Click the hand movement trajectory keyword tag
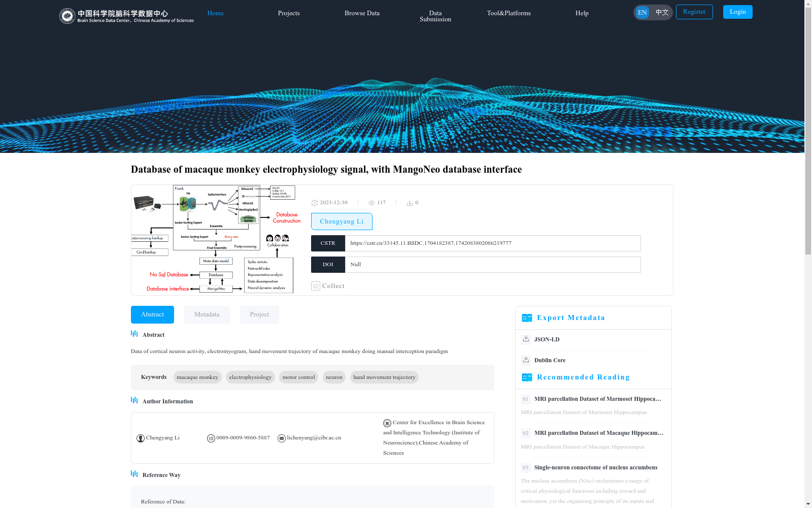Viewport: 812px width, 508px height. (384, 377)
